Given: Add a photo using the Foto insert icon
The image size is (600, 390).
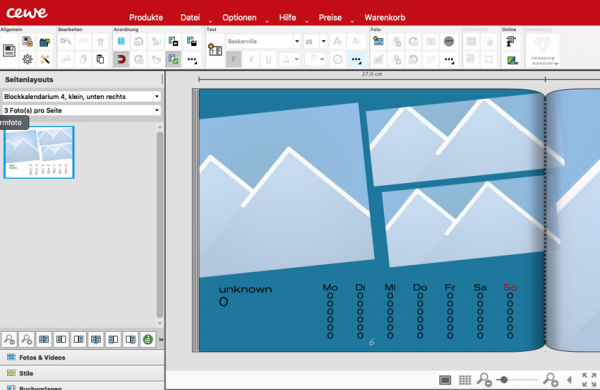Looking at the screenshot, I should click(378, 41).
